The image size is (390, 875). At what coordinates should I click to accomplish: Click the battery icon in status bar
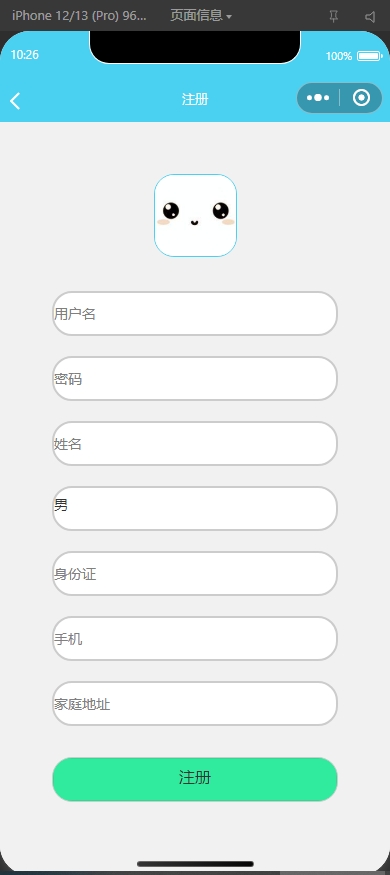click(369, 56)
